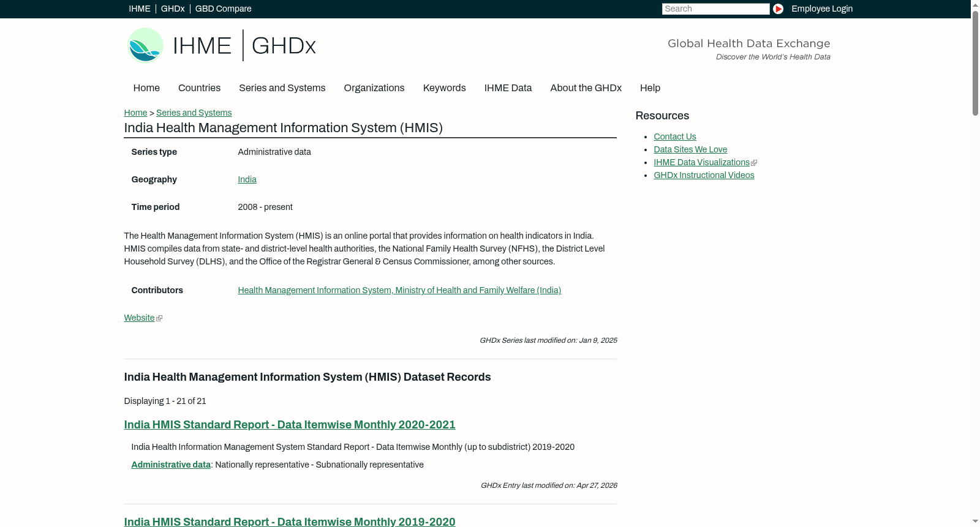Select the '2008 - present' time period value
The image size is (980, 527).
[x=265, y=207]
